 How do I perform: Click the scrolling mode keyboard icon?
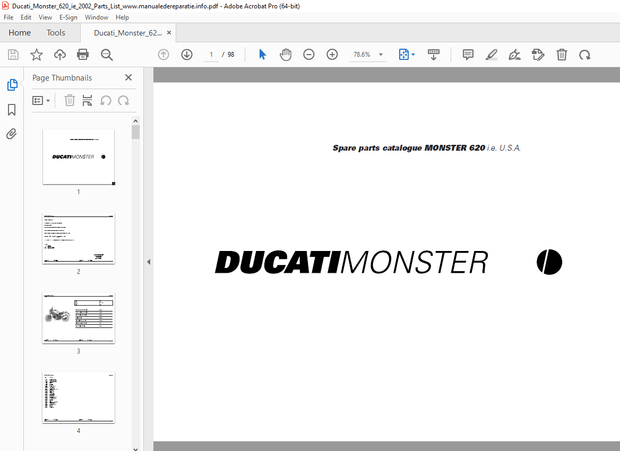[434, 55]
